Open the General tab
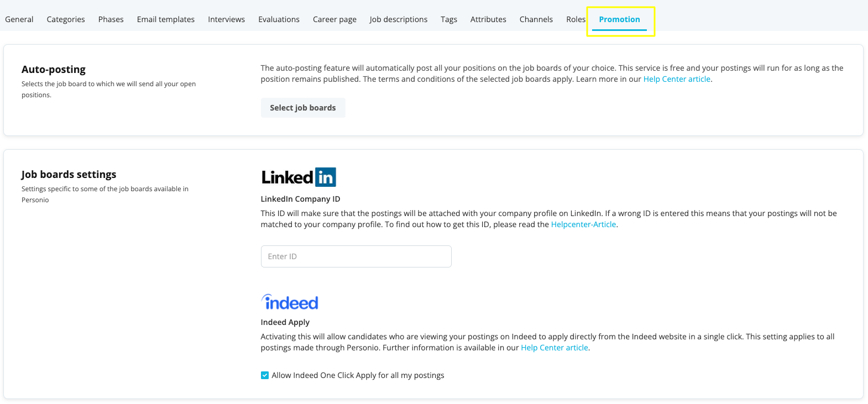The height and width of the screenshot is (404, 868). pyautogui.click(x=19, y=19)
